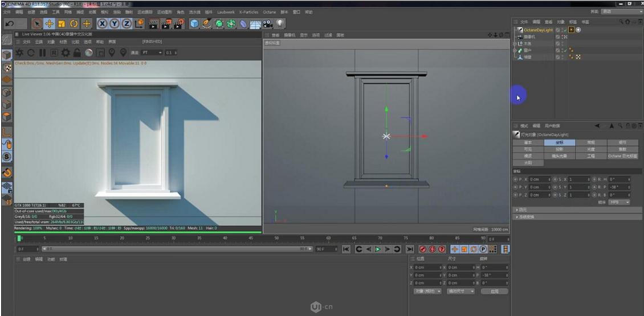The height and width of the screenshot is (316, 644).
Task: Click the red Record Active Objects button
Action: tap(423, 249)
